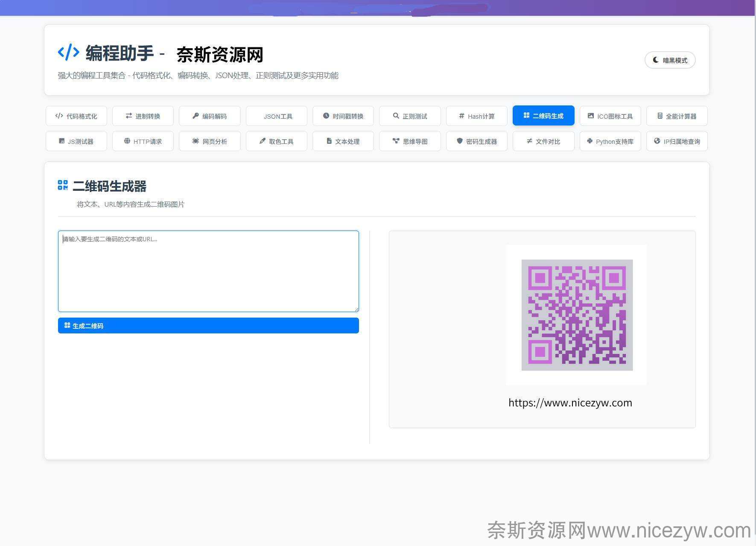Image resolution: width=756 pixels, height=546 pixels.
Task: Open the Hash计算 tab
Action: tap(477, 116)
